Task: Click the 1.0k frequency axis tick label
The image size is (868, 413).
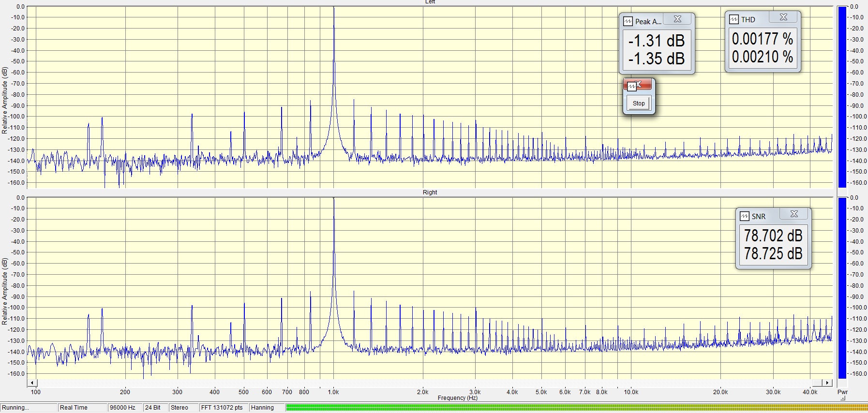Action: 333,392
